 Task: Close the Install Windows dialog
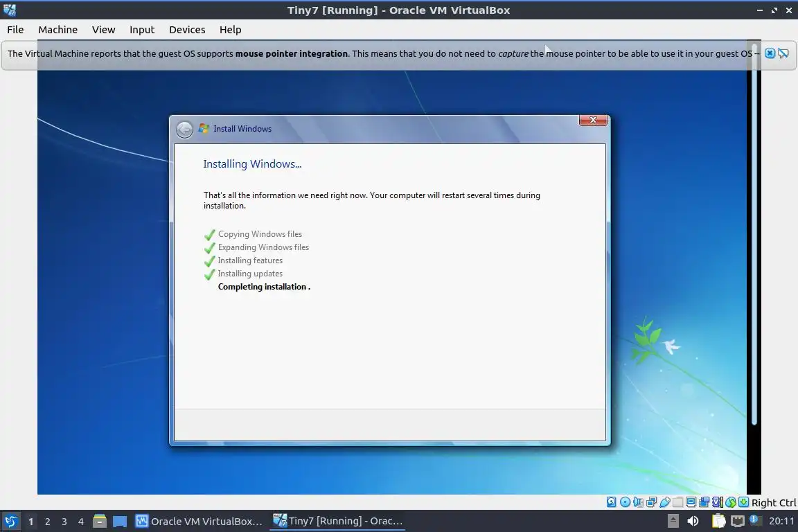tap(593, 120)
